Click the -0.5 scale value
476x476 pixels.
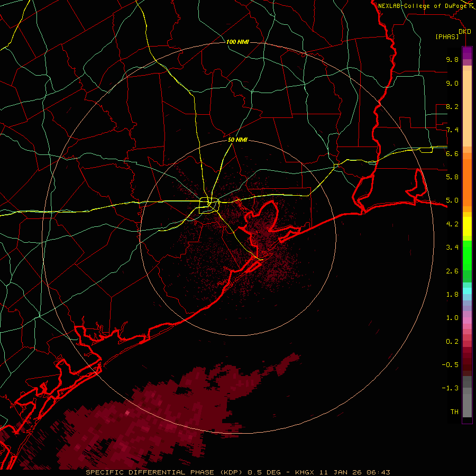(x=450, y=364)
